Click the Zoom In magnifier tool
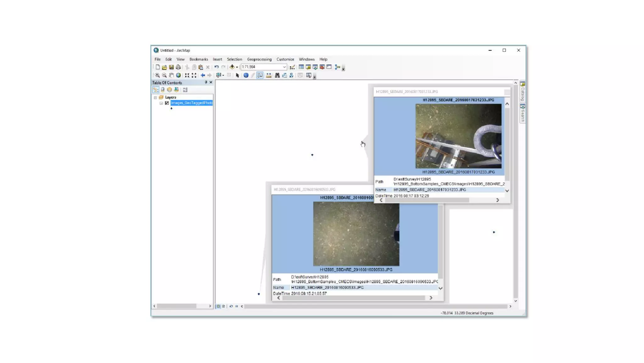 (x=157, y=75)
